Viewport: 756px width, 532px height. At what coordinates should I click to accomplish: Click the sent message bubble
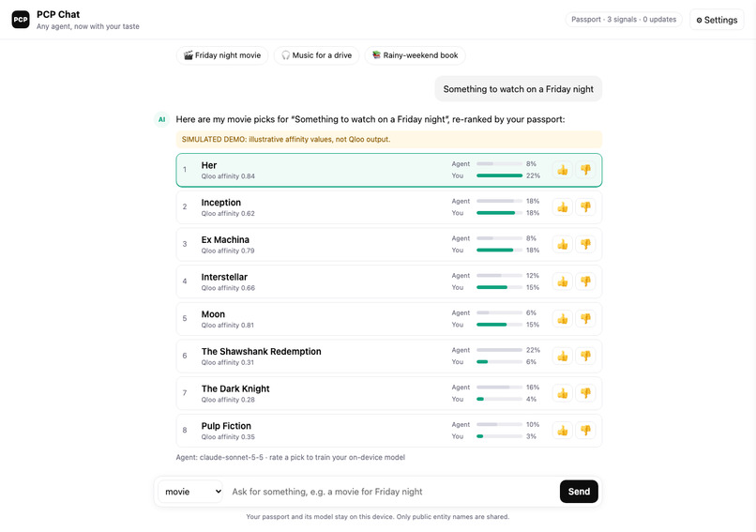[519, 89]
